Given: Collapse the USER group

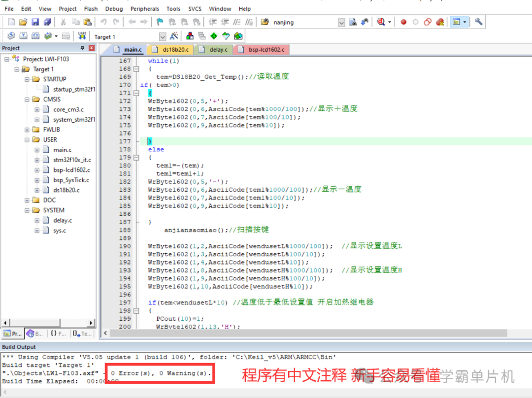Looking at the screenshot, I should pyautogui.click(x=27, y=140).
